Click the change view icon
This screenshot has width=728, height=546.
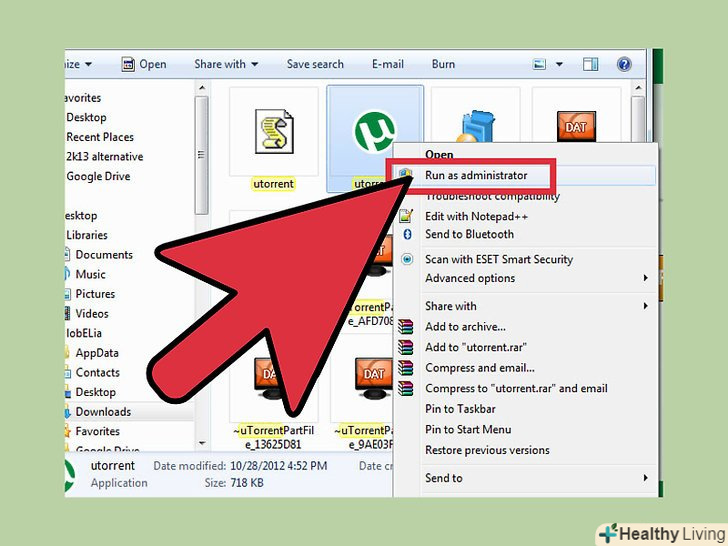click(x=539, y=64)
